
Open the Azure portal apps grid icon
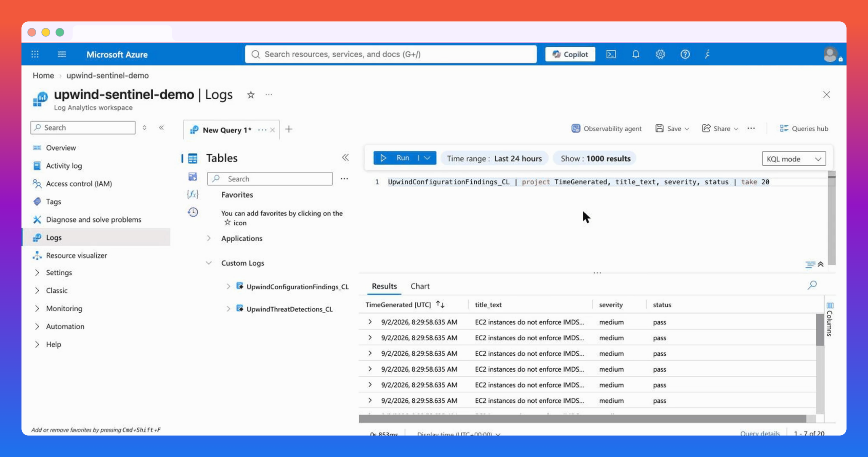point(35,54)
